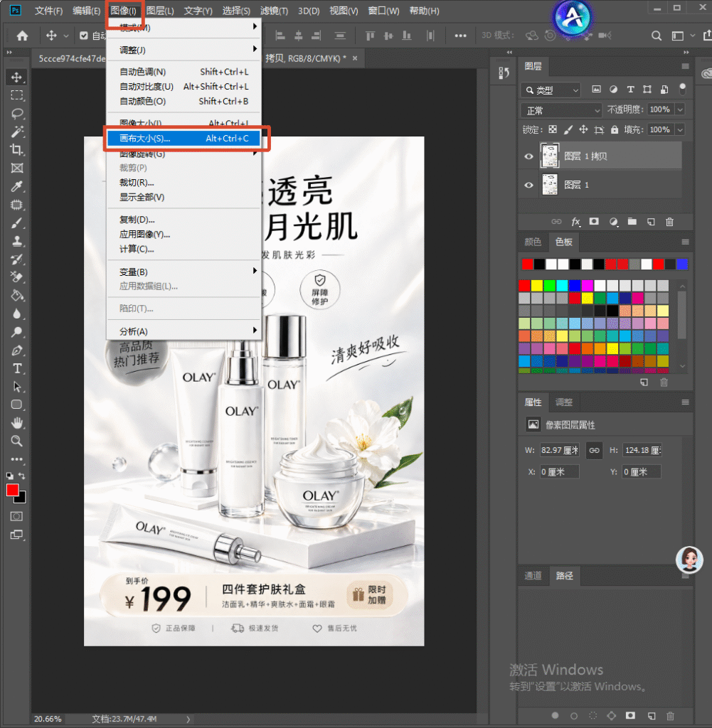Screen dimensions: 712x728
Task: Click the W width field 82.97 厘米
Action: (x=560, y=450)
